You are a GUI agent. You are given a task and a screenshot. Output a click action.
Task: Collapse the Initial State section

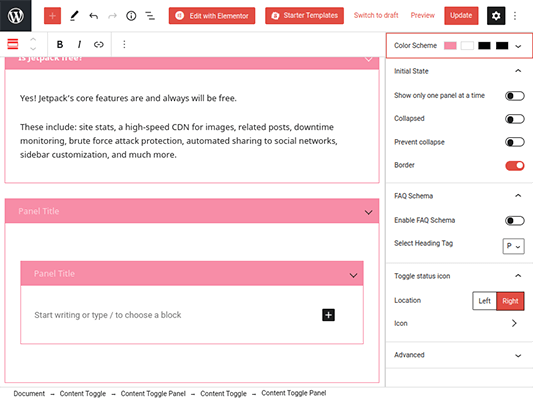pyautogui.click(x=518, y=71)
